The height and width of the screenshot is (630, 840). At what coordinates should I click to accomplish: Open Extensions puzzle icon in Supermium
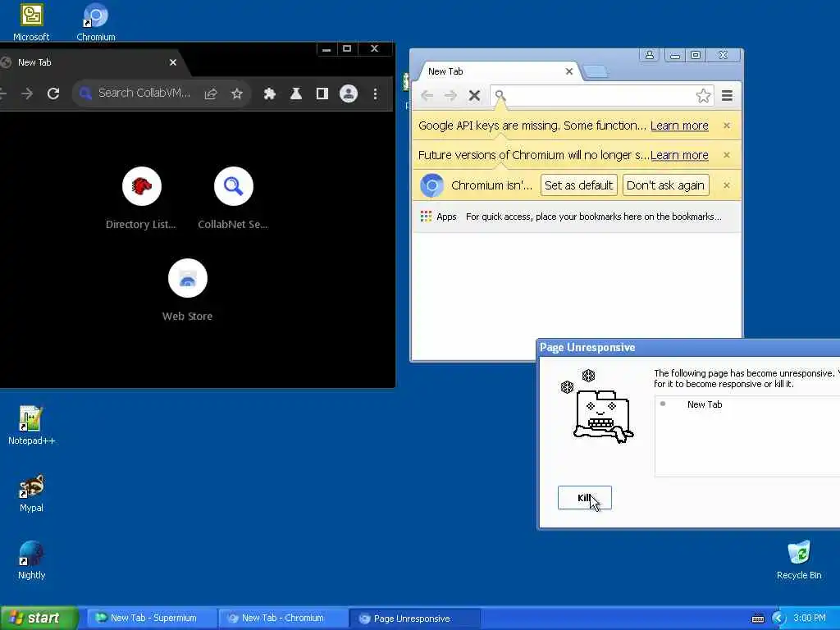click(x=269, y=94)
